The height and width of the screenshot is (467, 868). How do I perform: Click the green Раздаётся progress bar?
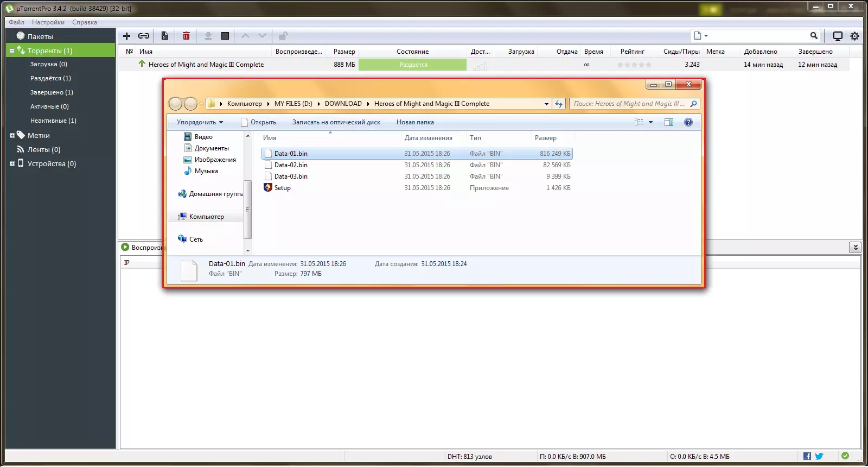tap(413, 65)
